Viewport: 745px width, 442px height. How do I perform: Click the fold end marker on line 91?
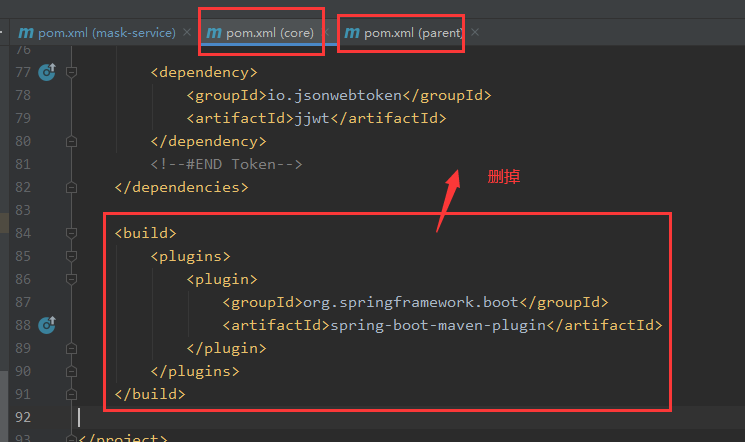tap(71, 394)
